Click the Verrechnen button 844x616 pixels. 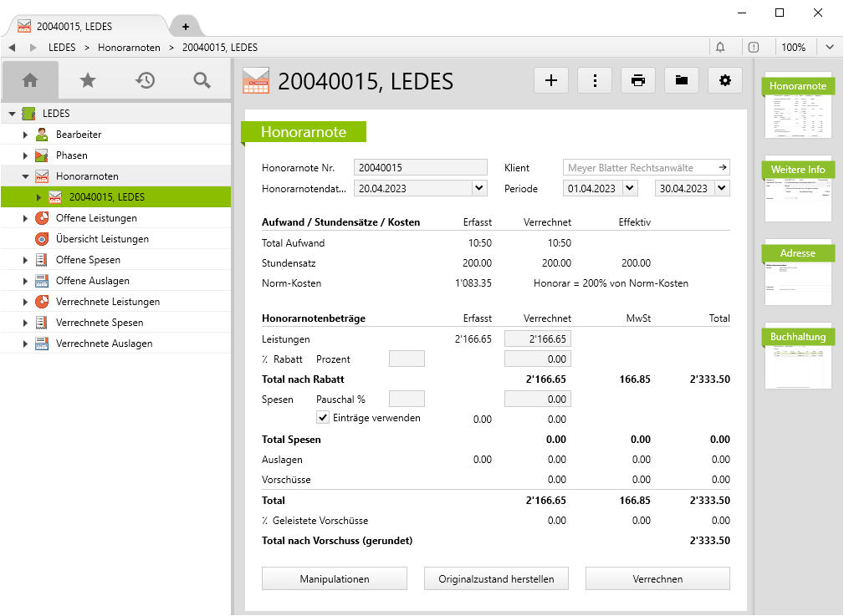tap(657, 578)
